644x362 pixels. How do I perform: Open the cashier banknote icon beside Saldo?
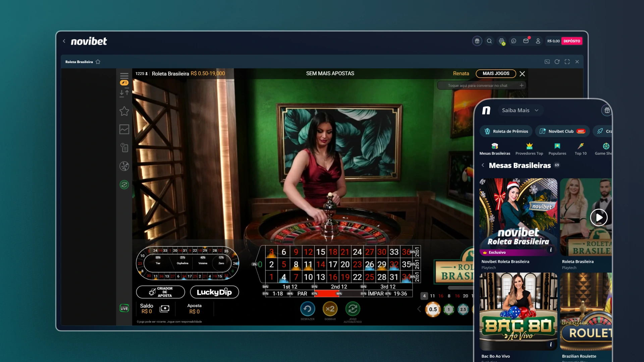pos(164,308)
